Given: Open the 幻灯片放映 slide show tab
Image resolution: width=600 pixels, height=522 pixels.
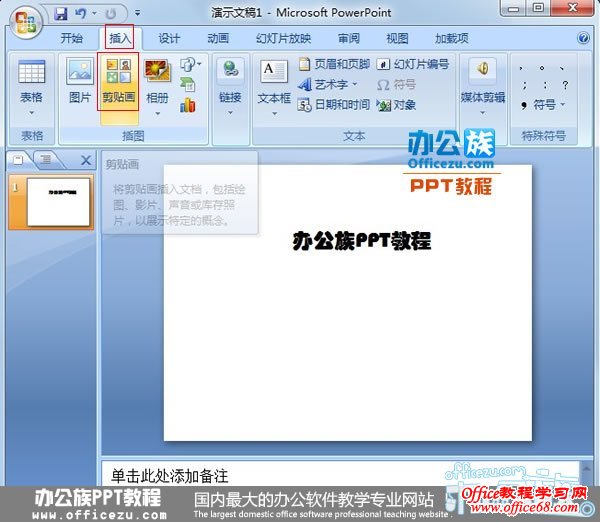Looking at the screenshot, I should click(x=283, y=39).
